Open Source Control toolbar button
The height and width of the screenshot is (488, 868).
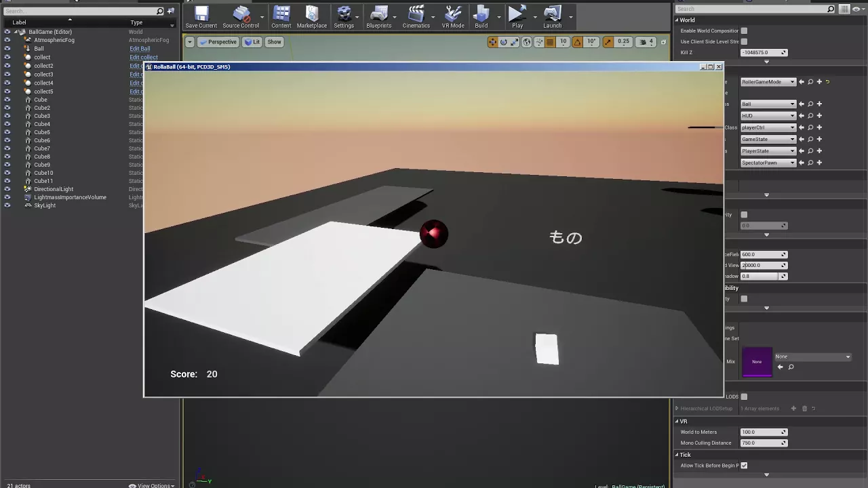pos(241,18)
